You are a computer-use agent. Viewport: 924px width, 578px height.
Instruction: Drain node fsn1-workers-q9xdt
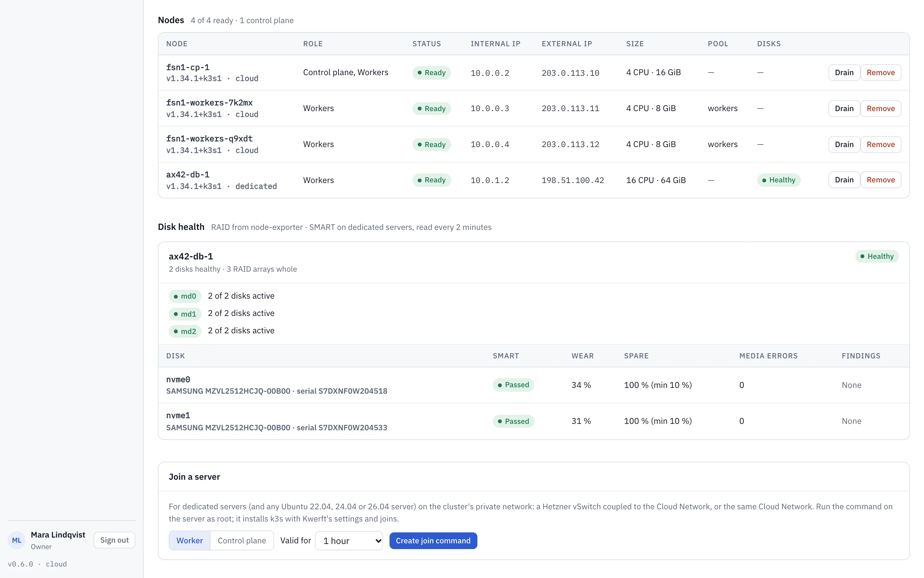click(844, 144)
